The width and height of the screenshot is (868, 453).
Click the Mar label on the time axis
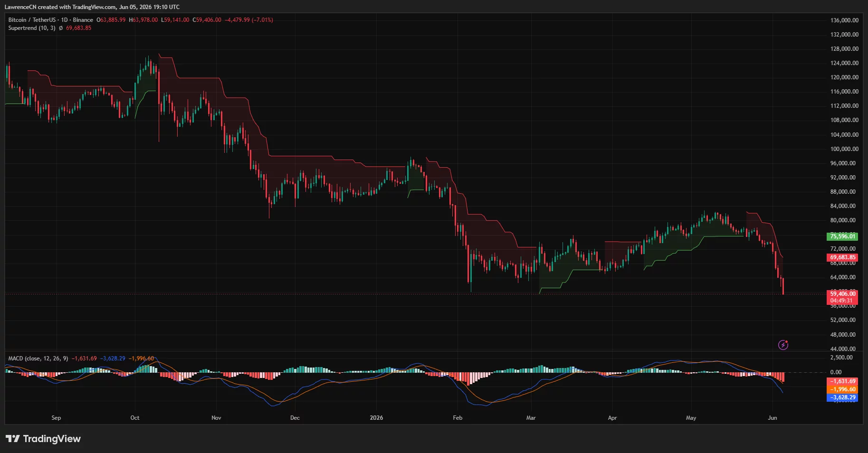(x=531, y=418)
